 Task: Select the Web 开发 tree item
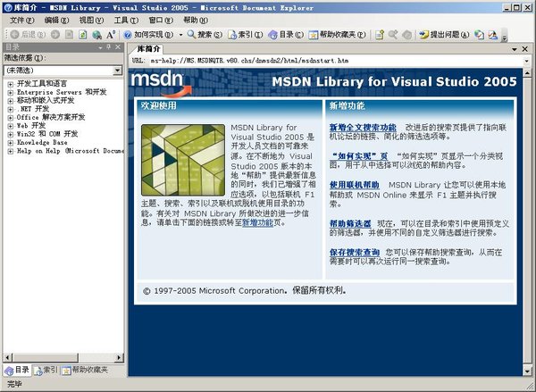(x=31, y=125)
